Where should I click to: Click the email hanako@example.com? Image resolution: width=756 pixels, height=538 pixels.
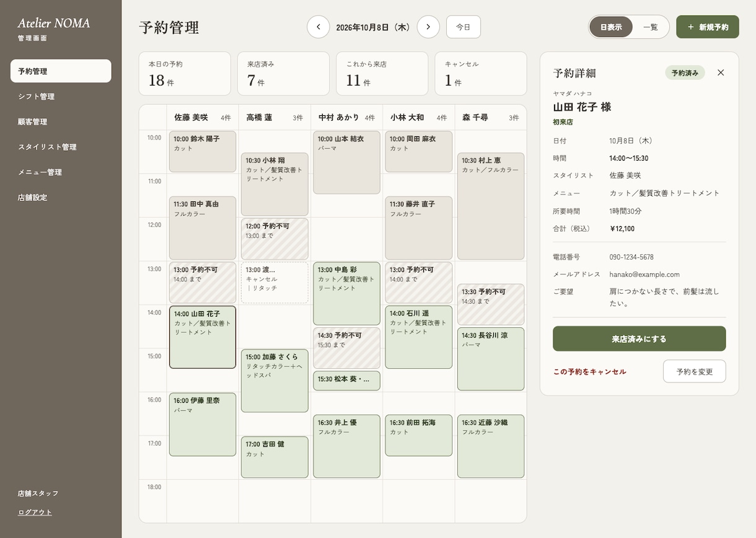(644, 275)
